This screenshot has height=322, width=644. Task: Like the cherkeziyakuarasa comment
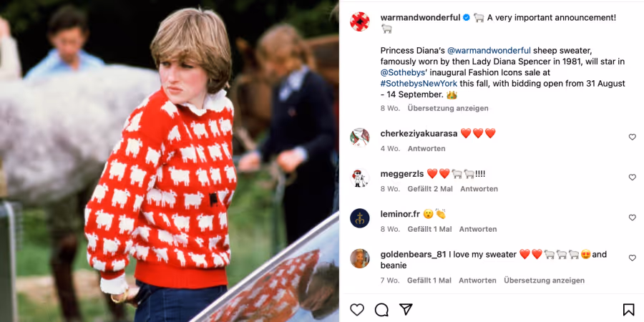(x=632, y=137)
